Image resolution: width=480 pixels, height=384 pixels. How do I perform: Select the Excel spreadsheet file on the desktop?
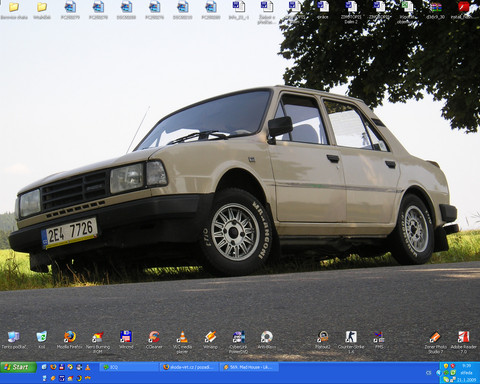pos(407,12)
